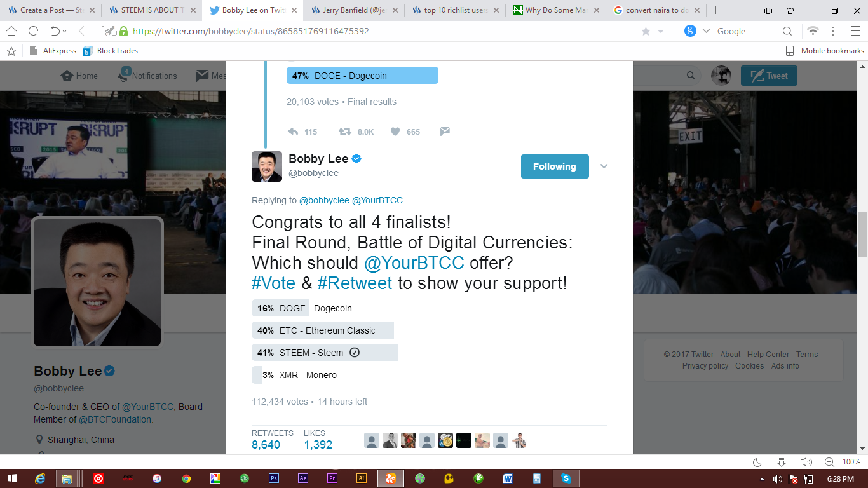The height and width of the screenshot is (488, 868).
Task: Open Photoshop from the taskbar
Action: pos(274,478)
